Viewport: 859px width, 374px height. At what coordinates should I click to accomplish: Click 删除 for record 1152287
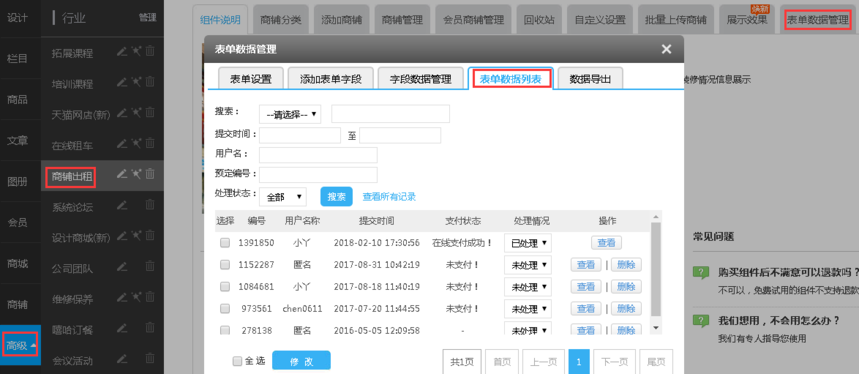(x=626, y=264)
